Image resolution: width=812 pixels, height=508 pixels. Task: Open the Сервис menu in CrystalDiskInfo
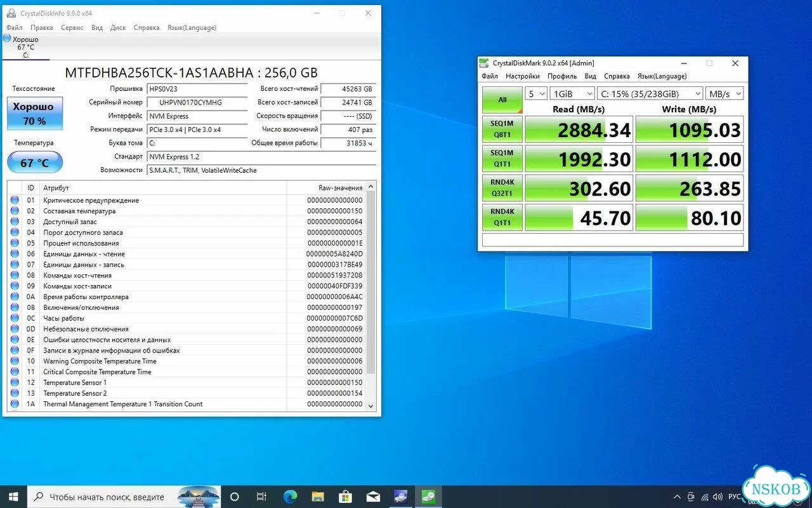[x=72, y=27]
